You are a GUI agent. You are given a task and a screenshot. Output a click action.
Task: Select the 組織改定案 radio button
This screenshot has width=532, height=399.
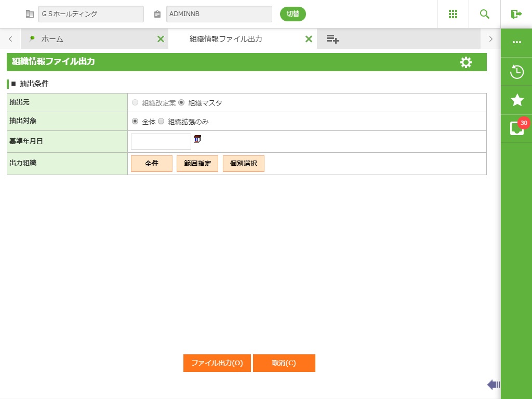(x=135, y=102)
